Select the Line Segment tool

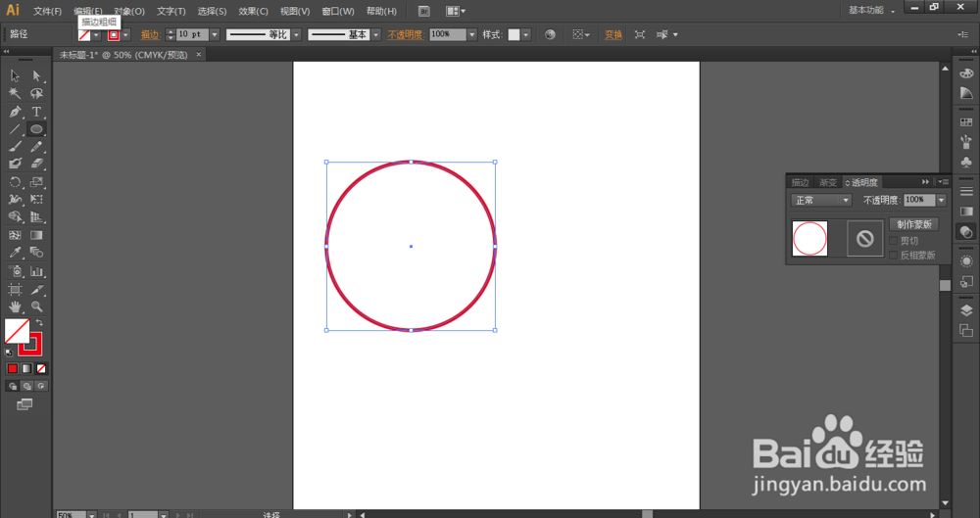click(15, 129)
